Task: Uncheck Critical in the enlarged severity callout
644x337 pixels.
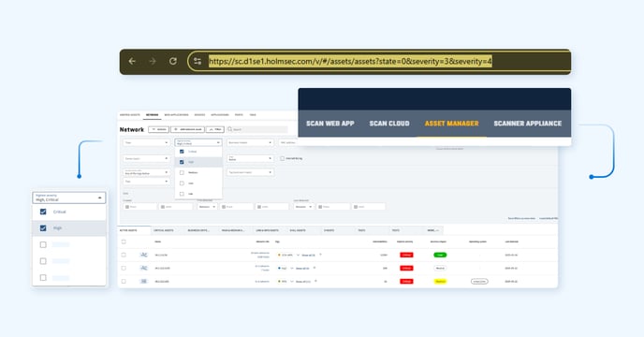Action: (43, 212)
